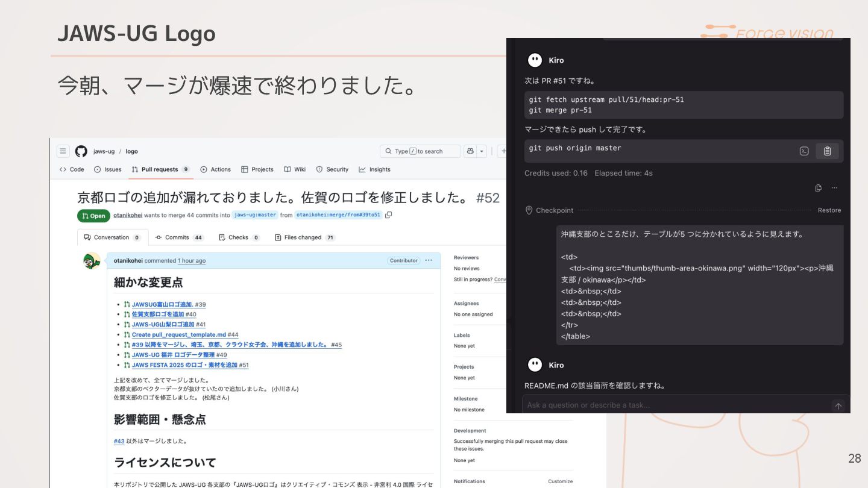Screen dimensions: 868x488
Task: Click the 影響範囲・懸念点 heading
Action: (160, 419)
